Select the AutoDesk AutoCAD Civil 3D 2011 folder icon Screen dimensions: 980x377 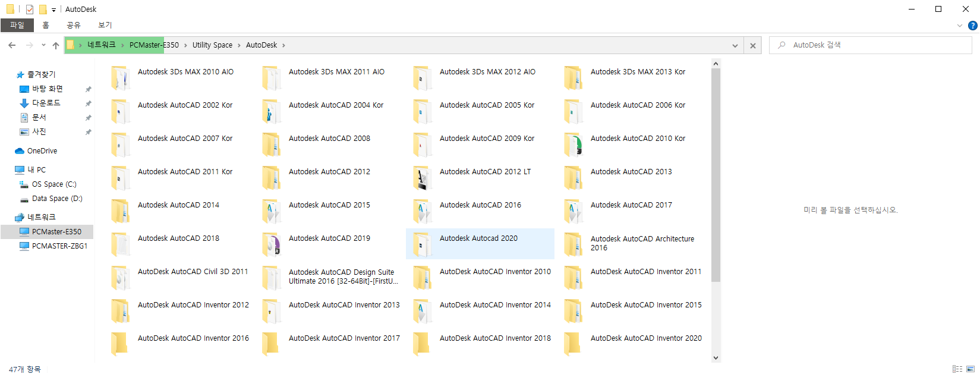[121, 277]
